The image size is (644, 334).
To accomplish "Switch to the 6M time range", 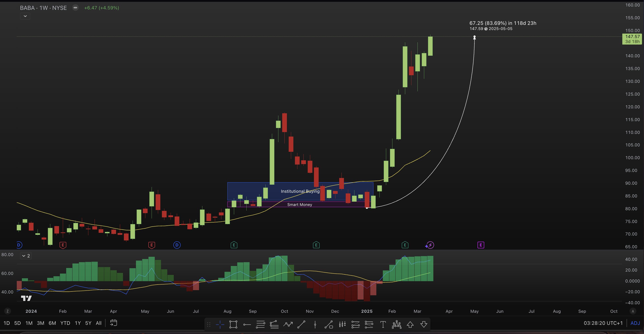I will click(52, 323).
